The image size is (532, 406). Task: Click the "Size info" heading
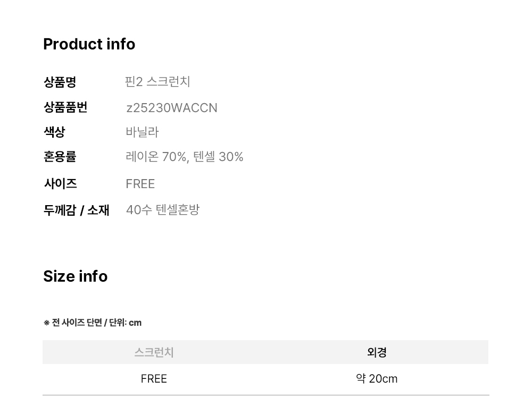(75, 276)
